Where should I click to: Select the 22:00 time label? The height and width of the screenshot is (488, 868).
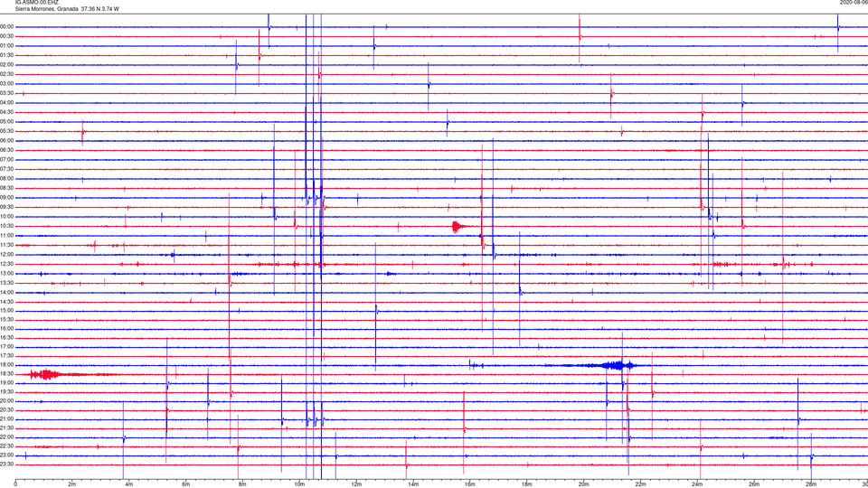pyautogui.click(x=7, y=437)
